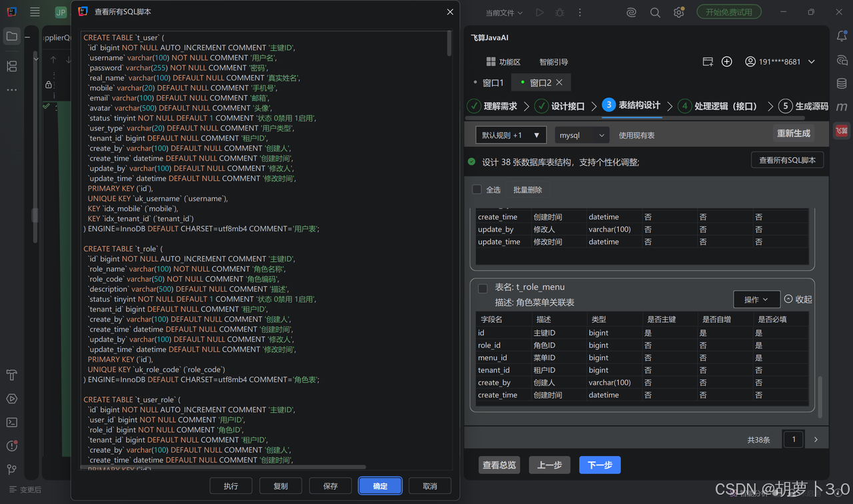Open the Terminal tool window

click(x=11, y=422)
